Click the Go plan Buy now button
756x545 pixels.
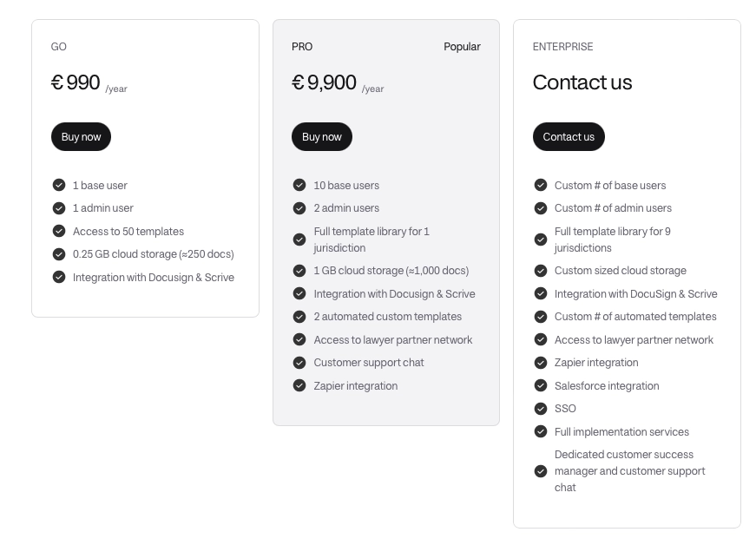coord(81,137)
